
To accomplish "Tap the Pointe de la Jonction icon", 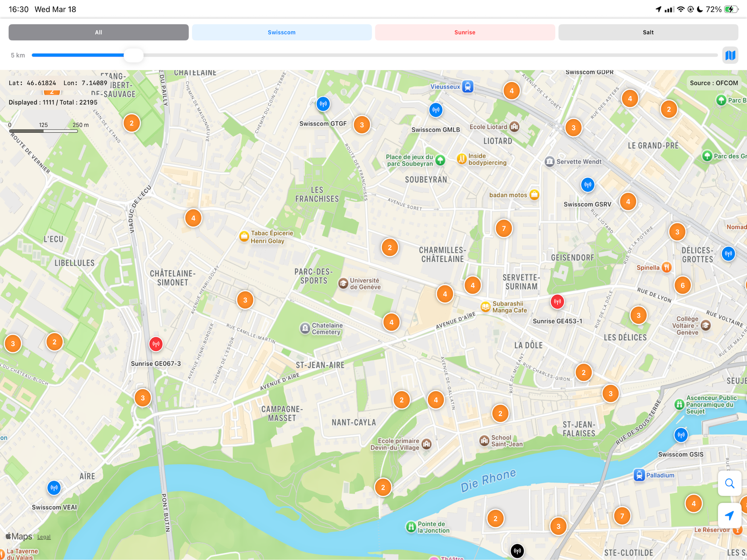I will click(x=411, y=527).
